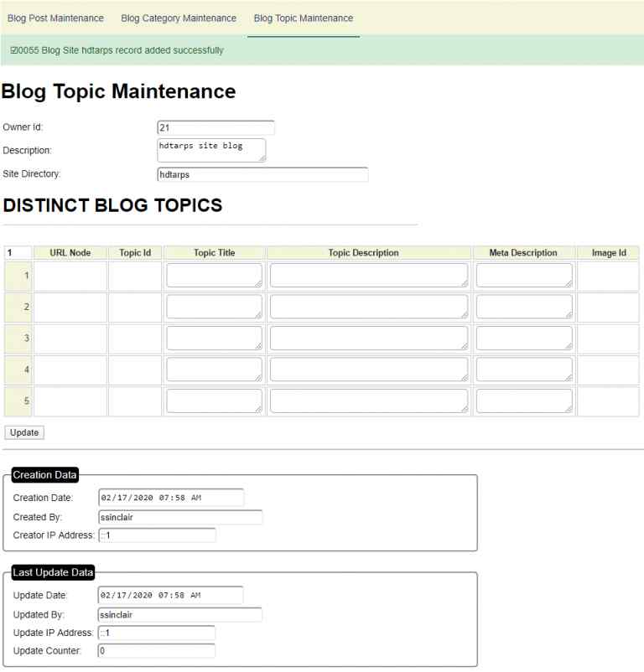Click the Created By field
644x672 pixels.
pos(179,517)
